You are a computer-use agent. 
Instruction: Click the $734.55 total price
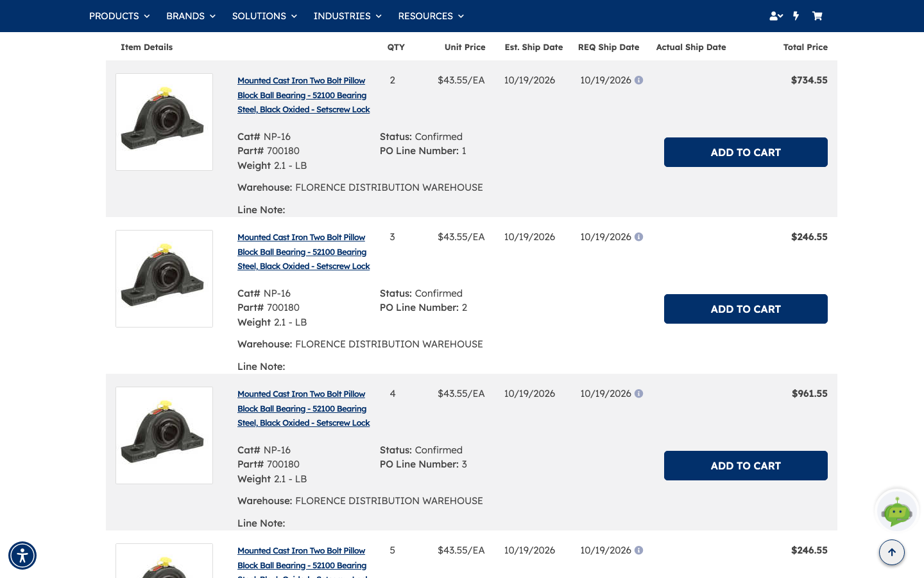coord(809,80)
